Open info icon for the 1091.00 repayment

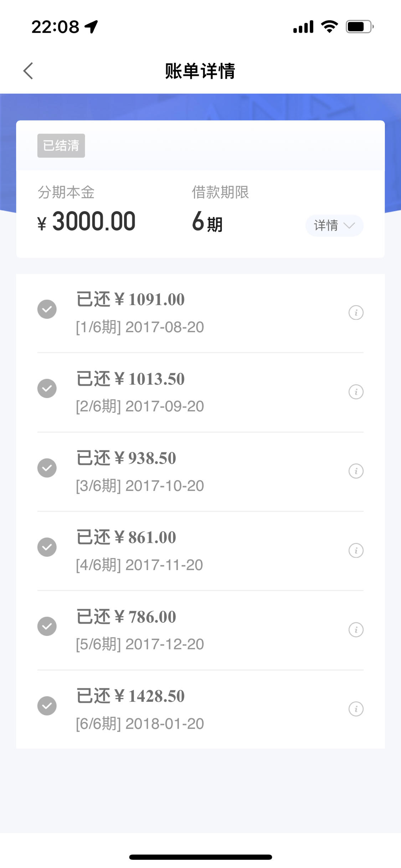[x=356, y=313]
